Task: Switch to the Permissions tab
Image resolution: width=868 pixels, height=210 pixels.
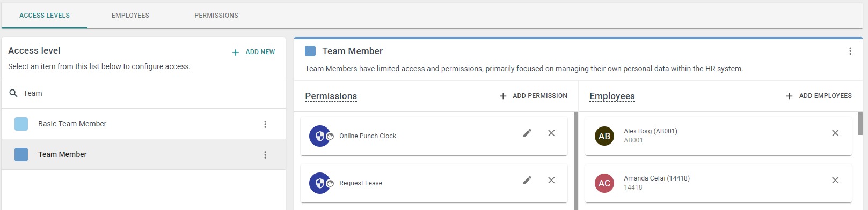Action: click(216, 16)
